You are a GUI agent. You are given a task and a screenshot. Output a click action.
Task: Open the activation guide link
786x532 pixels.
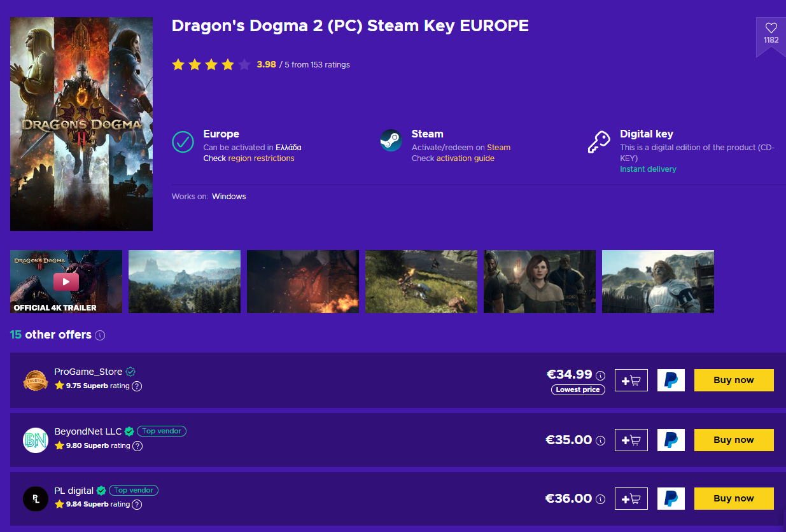tap(465, 158)
